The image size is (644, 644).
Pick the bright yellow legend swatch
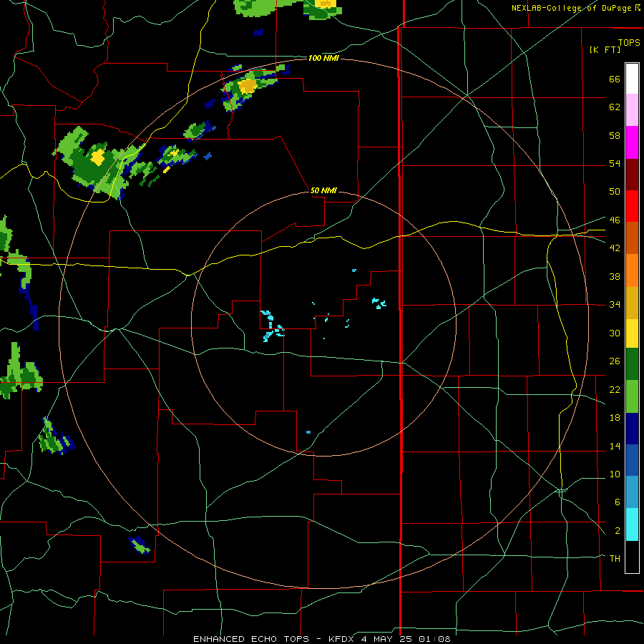(x=632, y=333)
